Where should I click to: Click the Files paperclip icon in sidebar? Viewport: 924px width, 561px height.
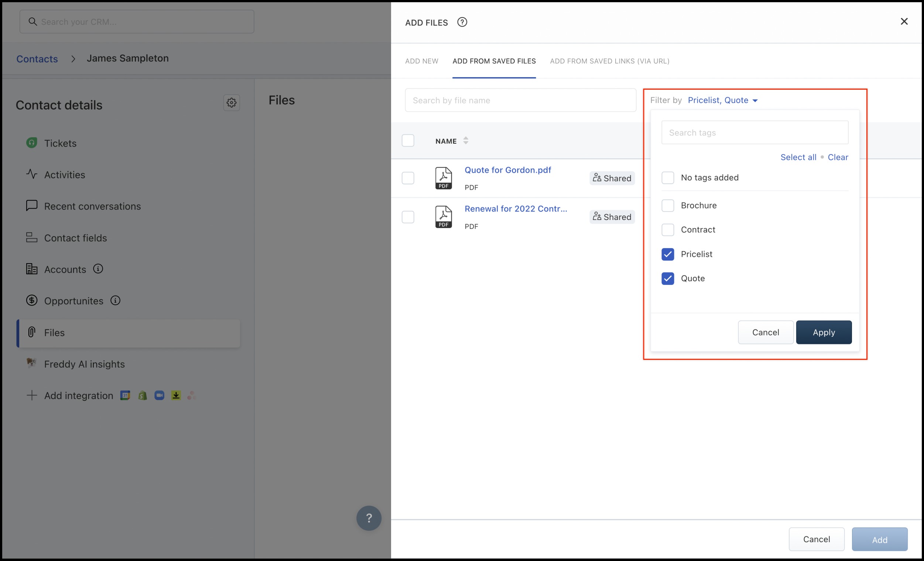pyautogui.click(x=32, y=332)
